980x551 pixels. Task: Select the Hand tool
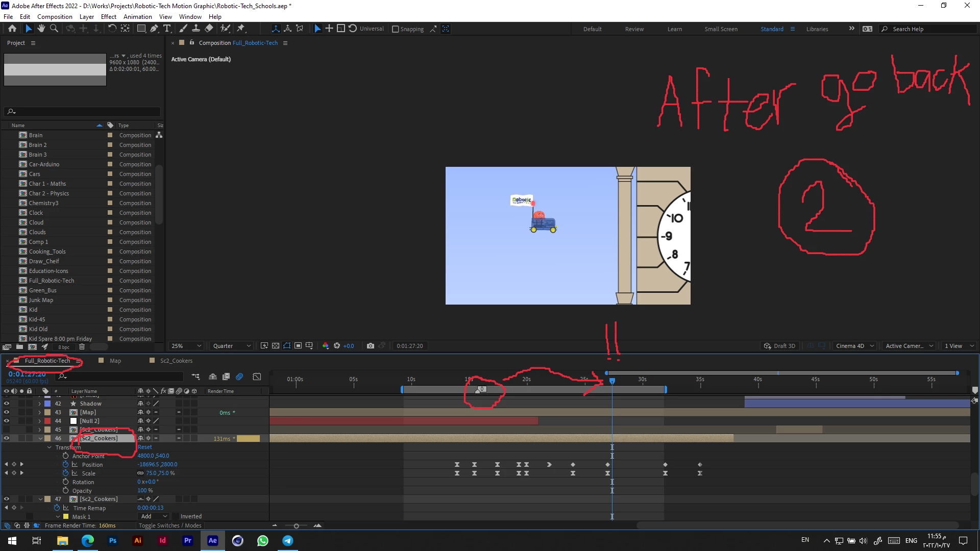(x=41, y=29)
